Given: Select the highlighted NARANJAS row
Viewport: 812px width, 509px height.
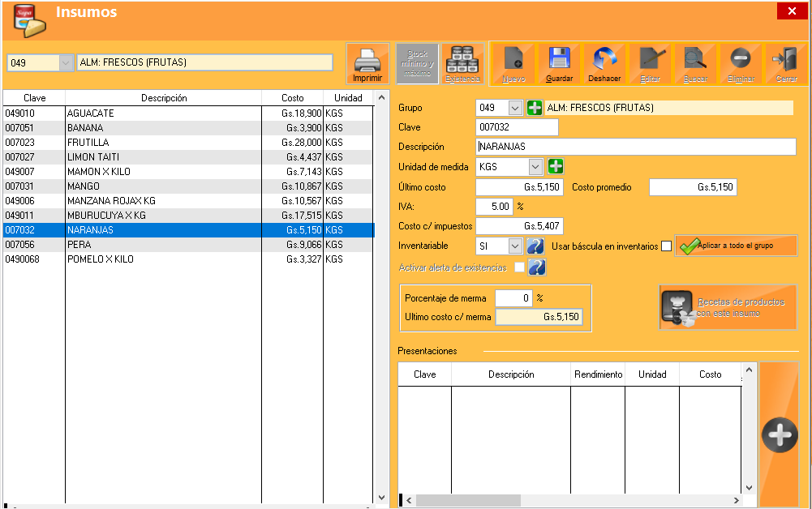Looking at the screenshot, I should 187,229.
